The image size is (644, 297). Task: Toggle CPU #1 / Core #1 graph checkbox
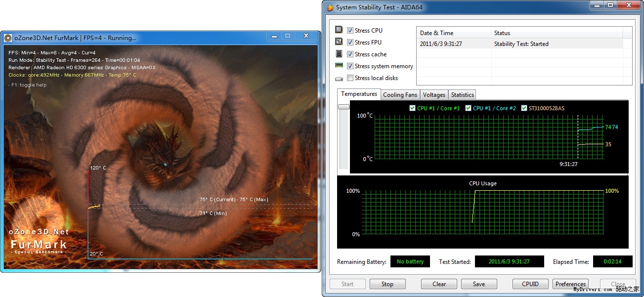click(413, 108)
